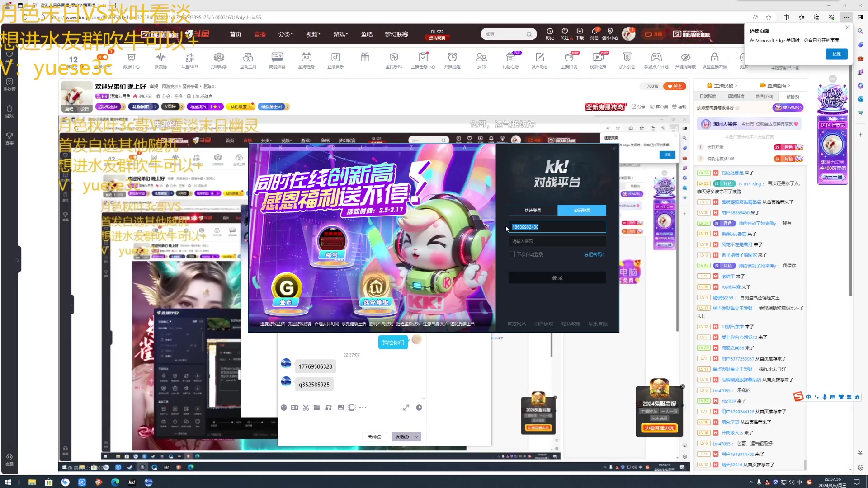Click 忘记密码? forgot password link
868x488 pixels.
coord(594,254)
